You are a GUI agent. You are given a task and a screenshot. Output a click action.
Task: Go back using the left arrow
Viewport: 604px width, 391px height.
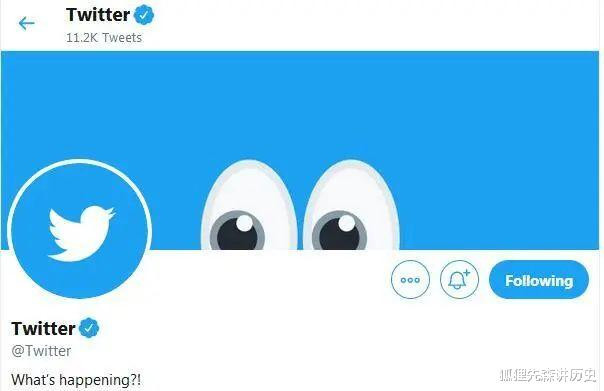tap(27, 23)
